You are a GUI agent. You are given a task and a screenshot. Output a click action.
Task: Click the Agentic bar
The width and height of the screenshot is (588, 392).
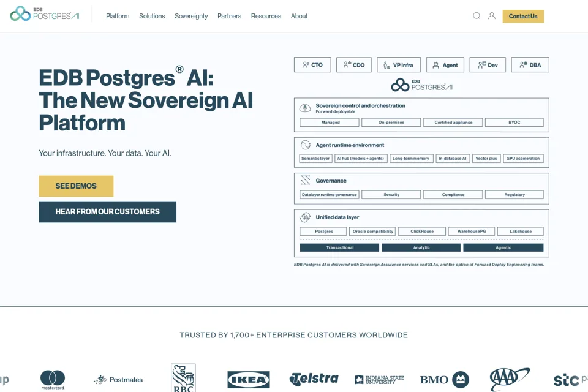point(503,247)
